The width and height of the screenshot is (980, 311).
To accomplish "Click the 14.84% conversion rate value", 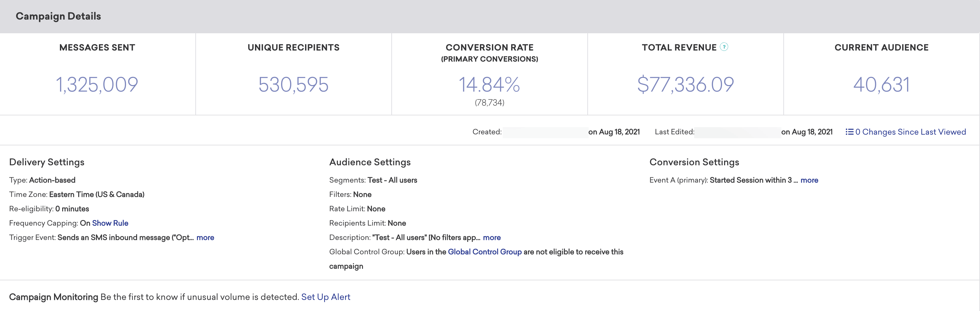I will [489, 84].
